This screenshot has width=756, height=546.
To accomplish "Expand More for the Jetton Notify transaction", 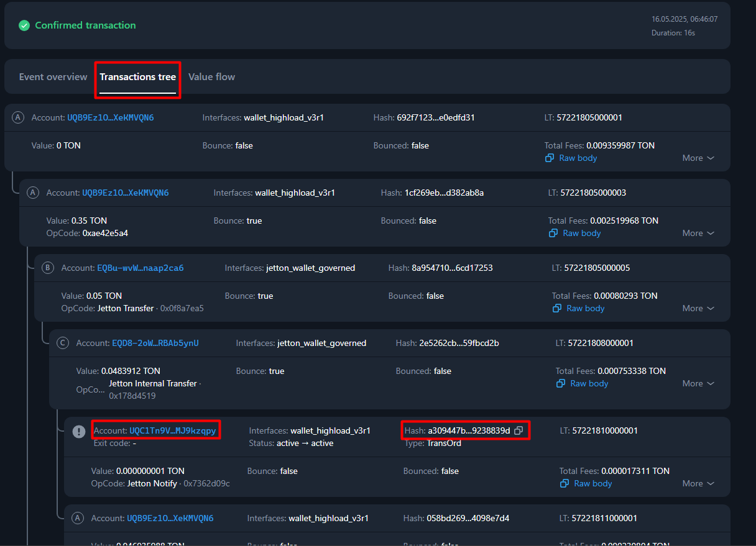I will click(x=698, y=483).
